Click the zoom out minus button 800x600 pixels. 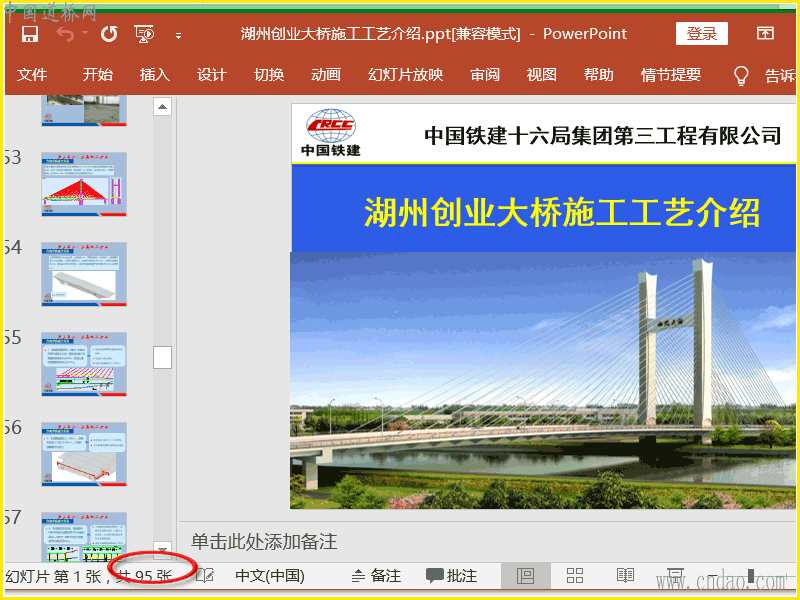713,576
